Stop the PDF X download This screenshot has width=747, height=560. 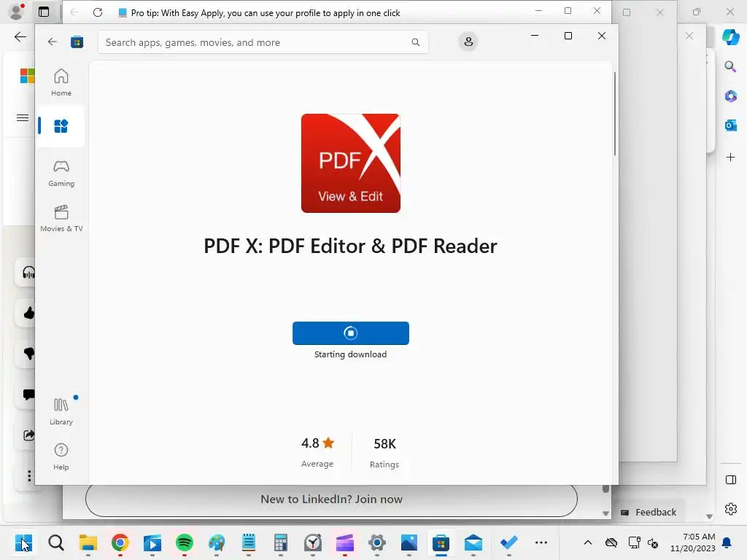(x=351, y=332)
